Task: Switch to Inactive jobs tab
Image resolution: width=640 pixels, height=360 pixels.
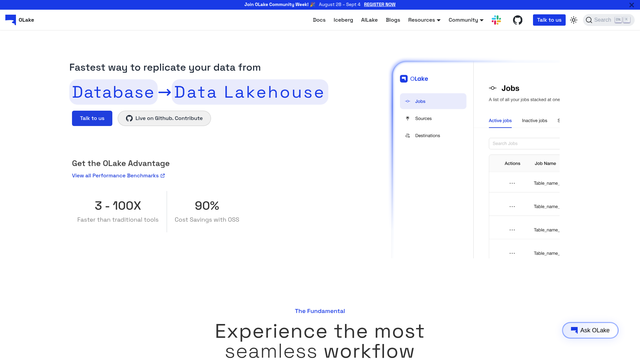Action: (x=534, y=120)
